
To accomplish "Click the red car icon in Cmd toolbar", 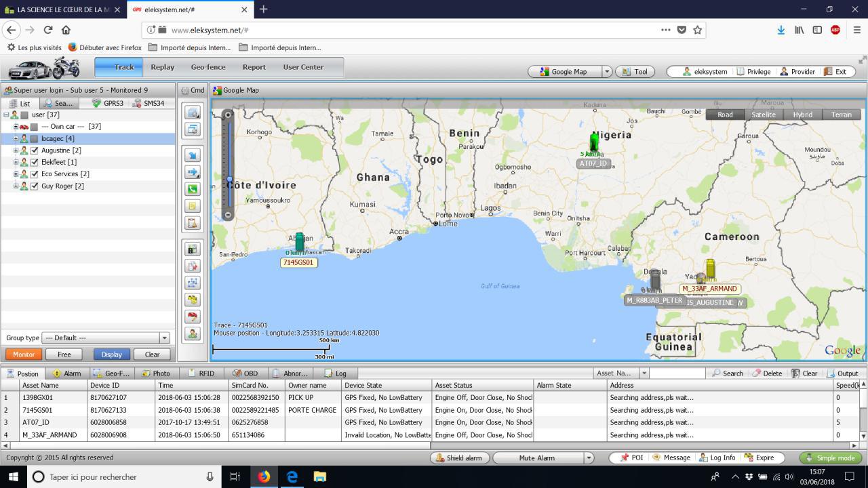I will point(193,317).
